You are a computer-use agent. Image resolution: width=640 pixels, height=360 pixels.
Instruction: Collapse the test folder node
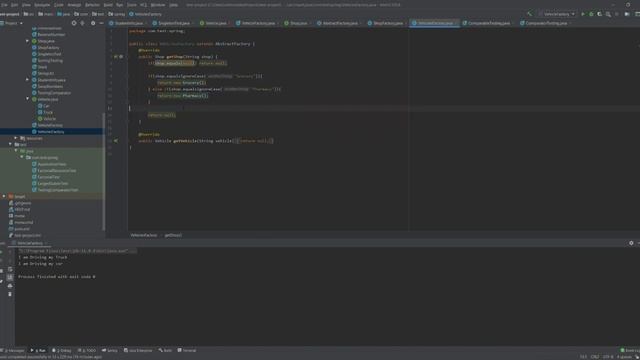click(x=10, y=144)
